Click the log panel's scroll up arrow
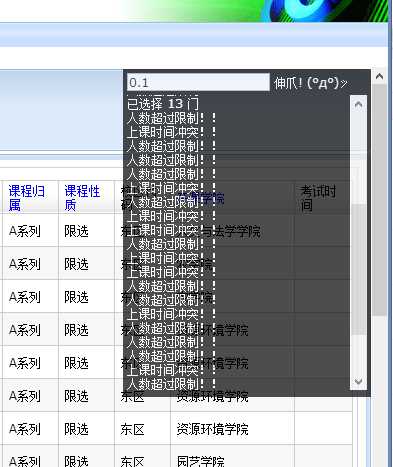The width and height of the screenshot is (393, 467). tap(359, 105)
